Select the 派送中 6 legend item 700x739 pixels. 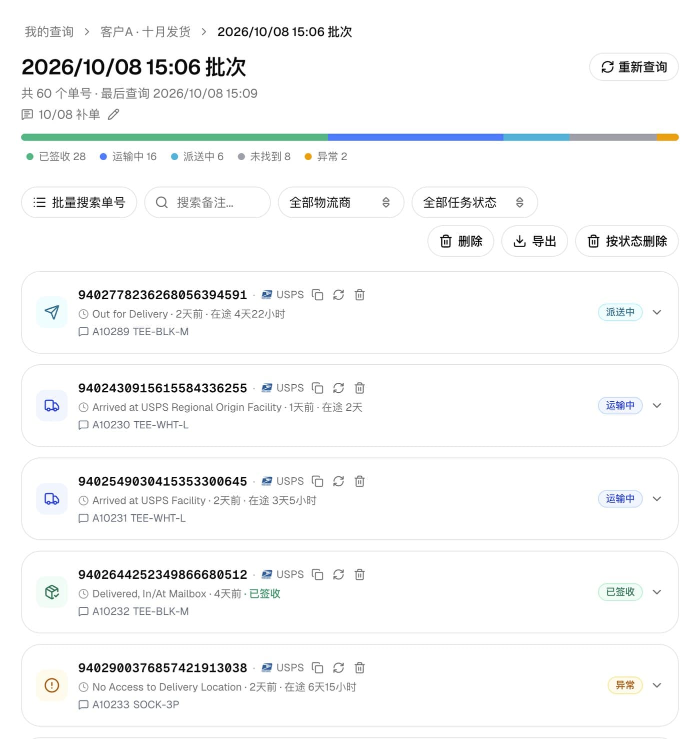click(197, 157)
